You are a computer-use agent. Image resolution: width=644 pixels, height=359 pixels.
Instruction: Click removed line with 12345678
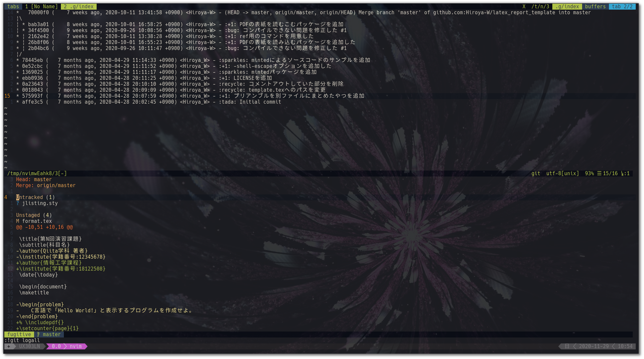click(61, 257)
